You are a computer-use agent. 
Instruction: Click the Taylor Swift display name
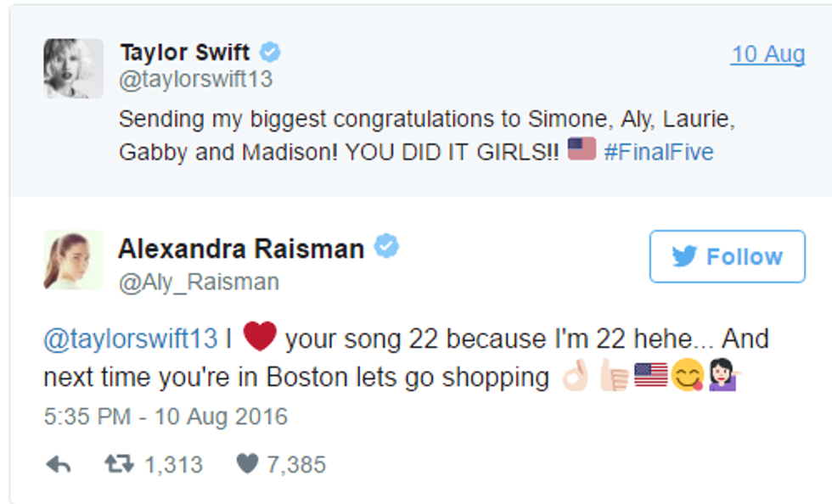(x=185, y=53)
